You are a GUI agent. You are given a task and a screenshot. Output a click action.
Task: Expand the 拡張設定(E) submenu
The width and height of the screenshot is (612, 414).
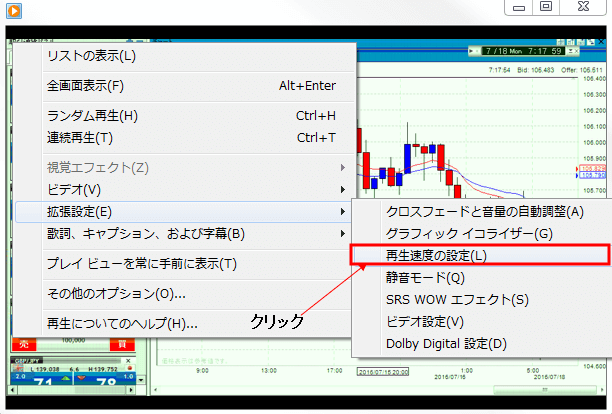tap(80, 211)
